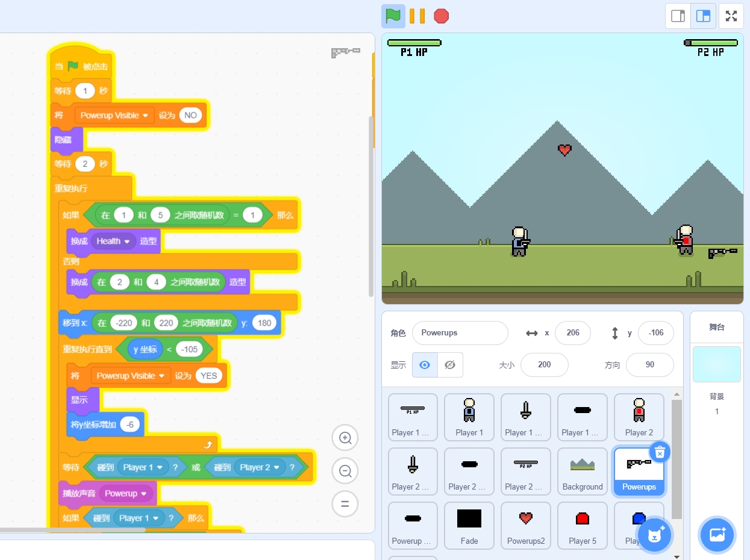Select the Player 1 HP bar sprite
Image resolution: width=750 pixels, height=560 pixels.
tap(413, 417)
